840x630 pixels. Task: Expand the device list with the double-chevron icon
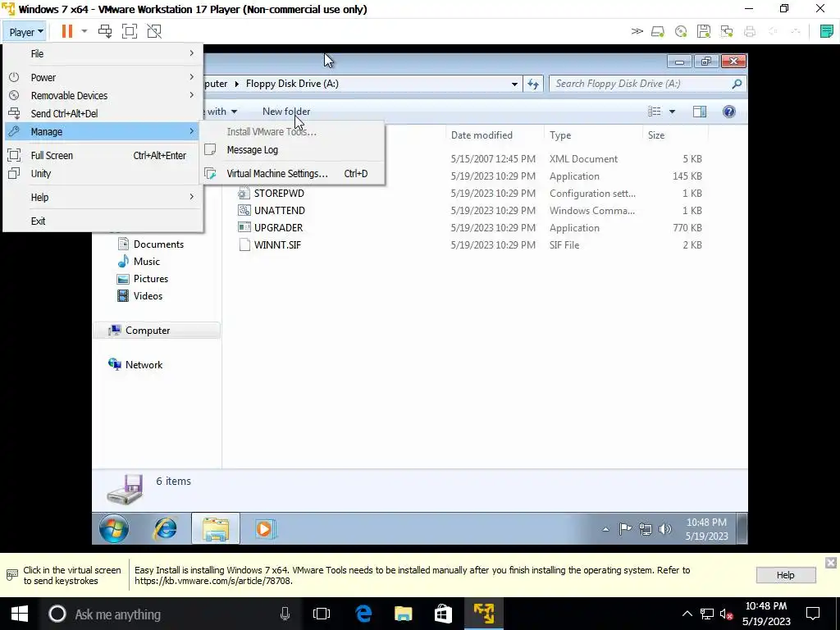[637, 32]
